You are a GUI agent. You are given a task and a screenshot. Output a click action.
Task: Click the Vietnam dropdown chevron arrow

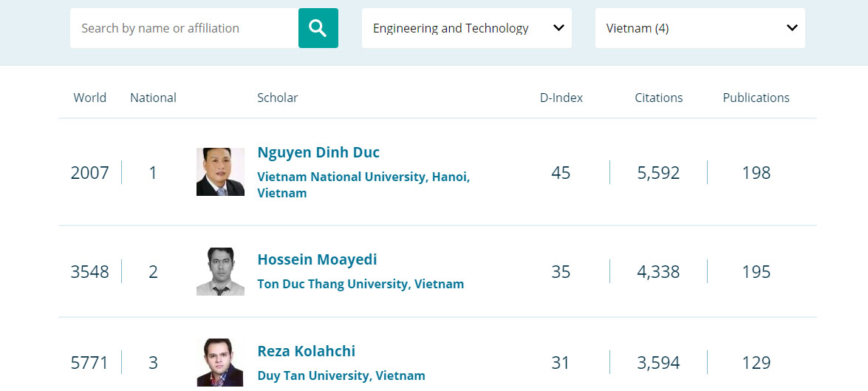(x=792, y=28)
